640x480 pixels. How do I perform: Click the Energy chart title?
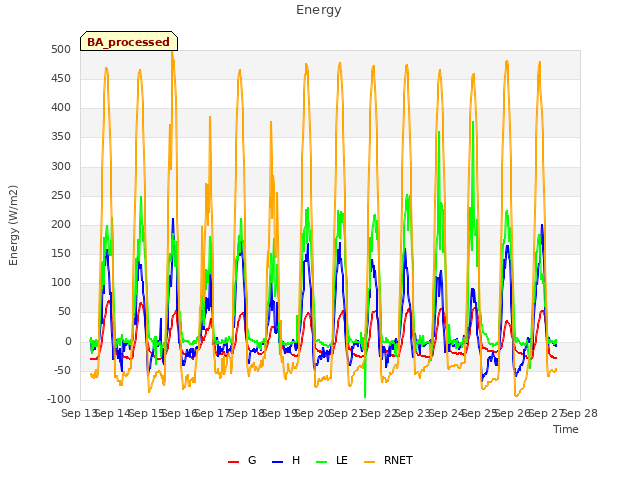coord(319,10)
